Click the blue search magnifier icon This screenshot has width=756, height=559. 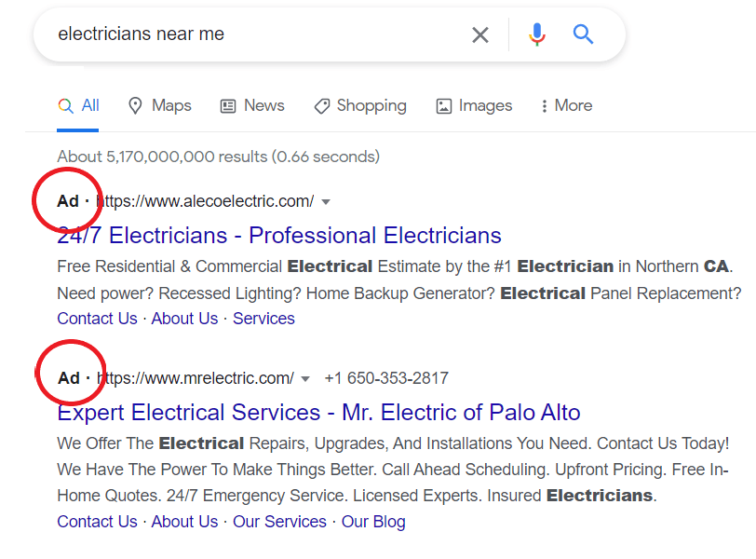coord(583,34)
